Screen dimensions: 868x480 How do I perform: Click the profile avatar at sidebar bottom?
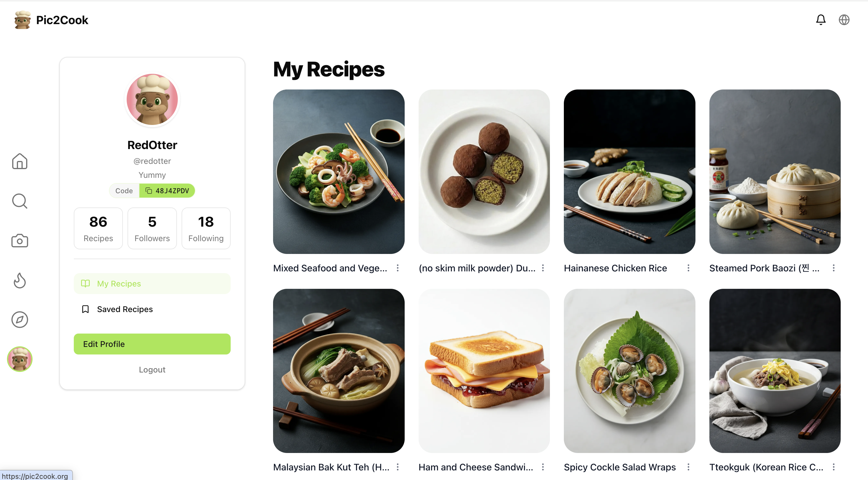click(19, 359)
